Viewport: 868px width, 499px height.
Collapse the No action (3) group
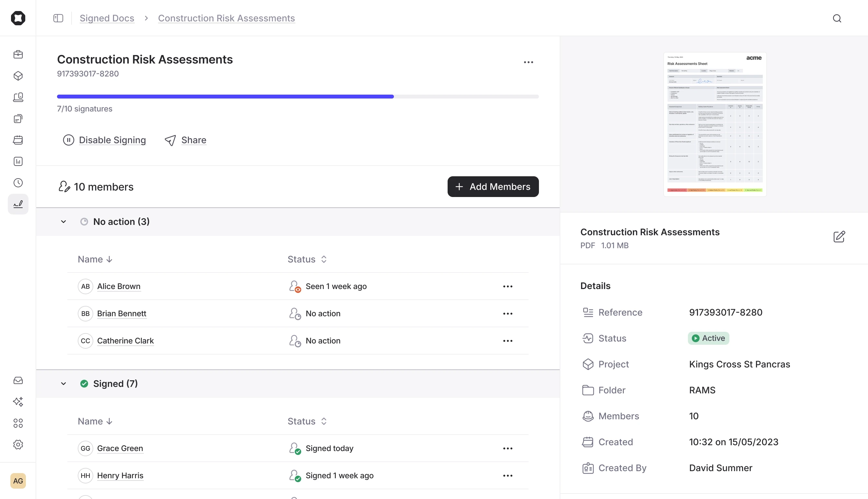[x=63, y=222]
